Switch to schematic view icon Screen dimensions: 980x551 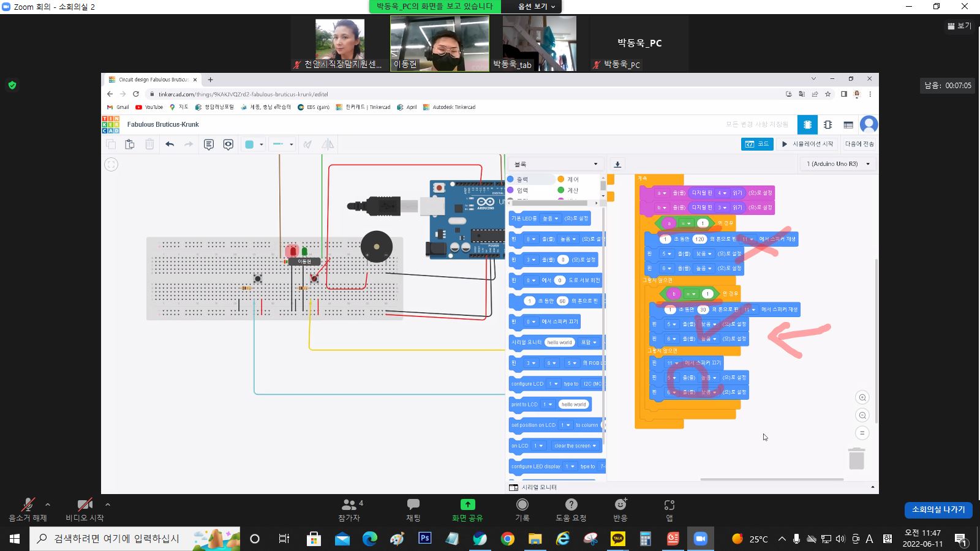[x=827, y=125]
